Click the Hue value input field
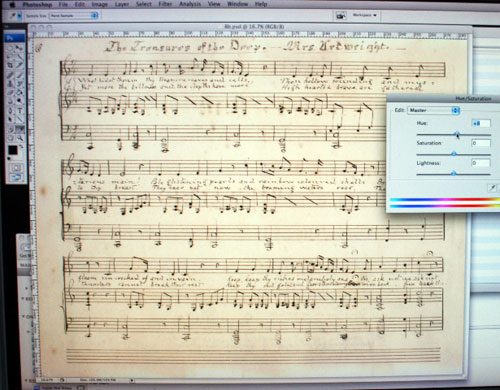The image size is (500, 390). click(481, 123)
